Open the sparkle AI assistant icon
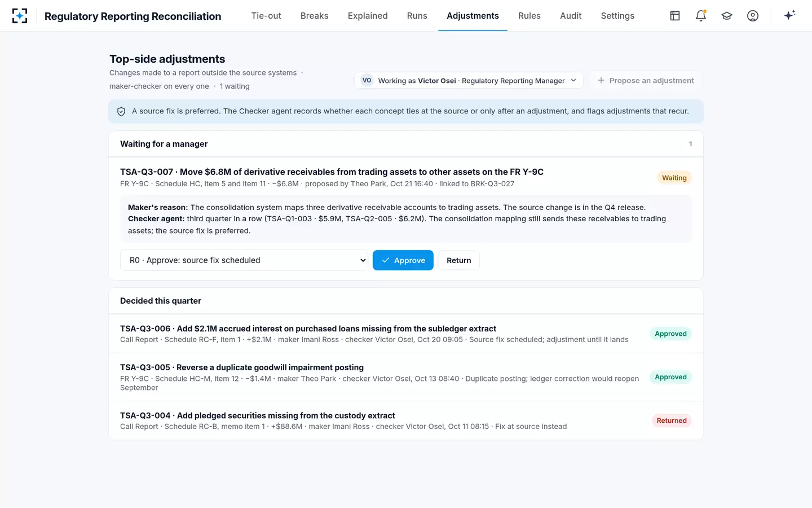812x508 pixels. pos(789,15)
